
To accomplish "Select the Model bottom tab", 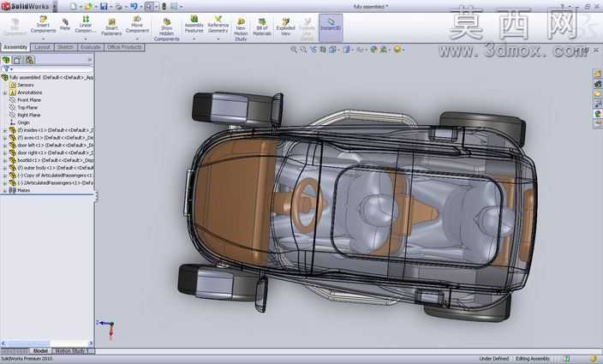I will pyautogui.click(x=40, y=351).
